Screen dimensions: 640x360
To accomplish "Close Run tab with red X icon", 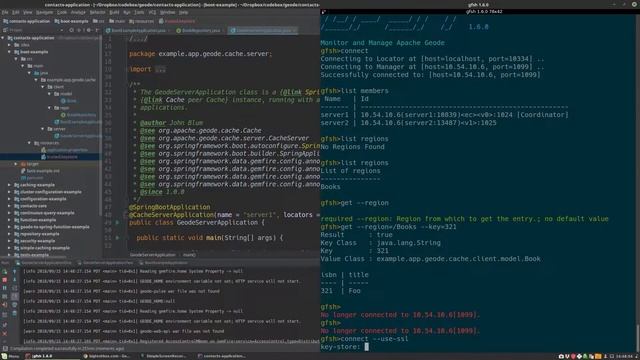I will (x=4, y=333).
